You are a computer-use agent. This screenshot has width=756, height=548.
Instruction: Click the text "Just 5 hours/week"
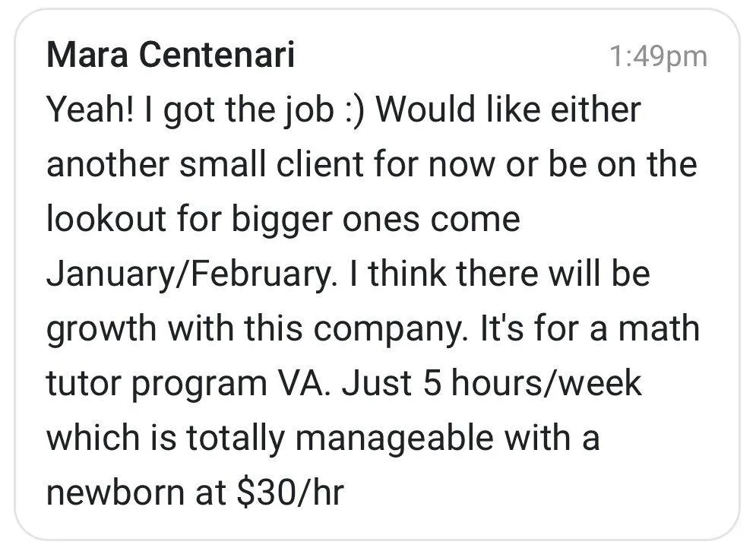click(491, 384)
